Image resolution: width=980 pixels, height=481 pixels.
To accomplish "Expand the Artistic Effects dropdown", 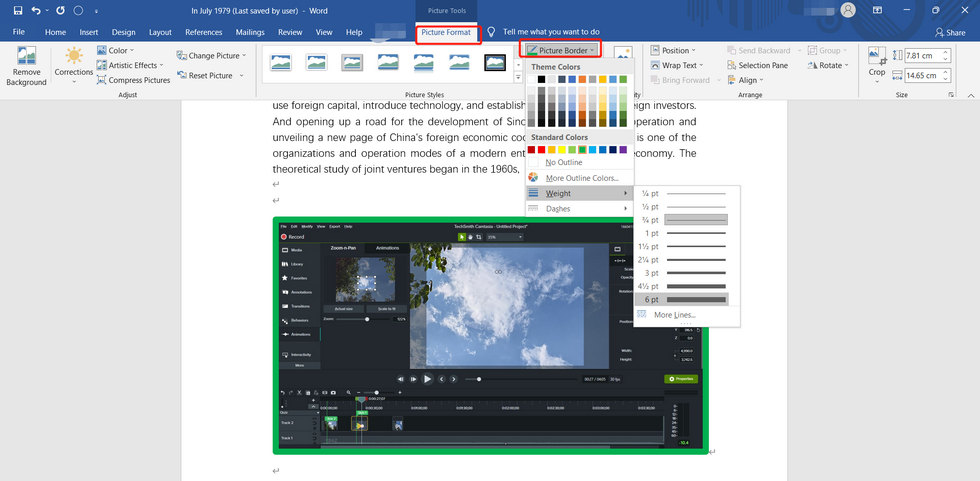I will [132, 65].
